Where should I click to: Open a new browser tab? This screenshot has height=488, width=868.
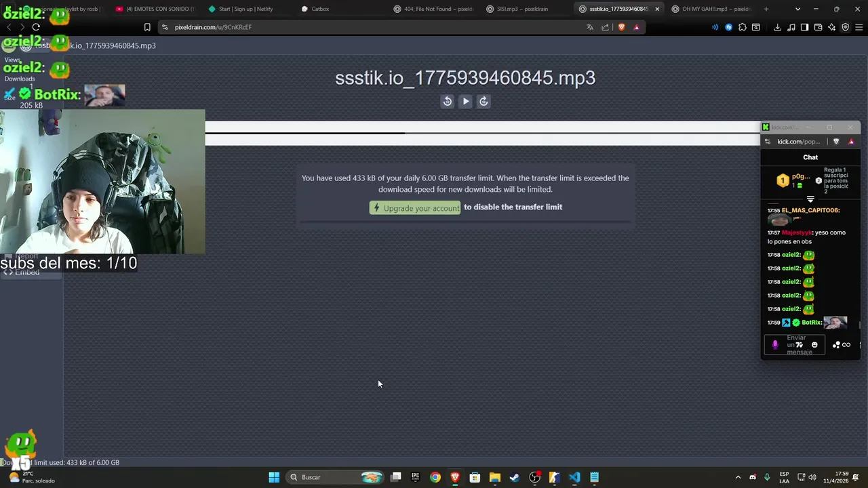pyautogui.click(x=766, y=9)
